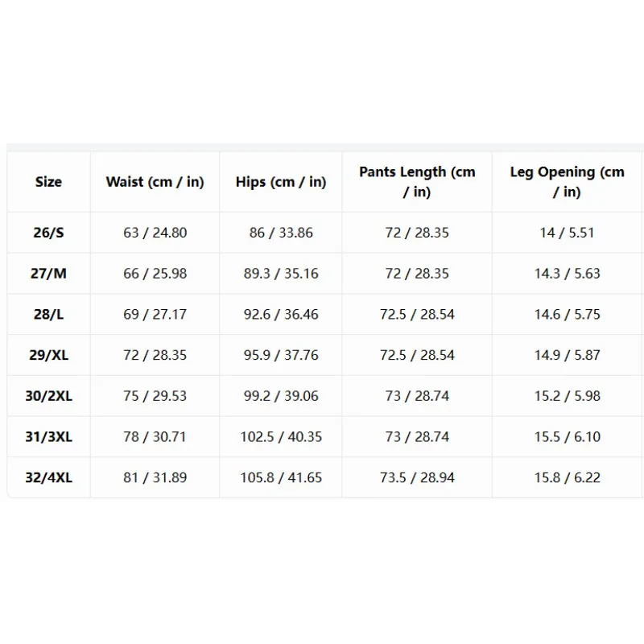Select leg opening value 15.8 / 6.22
644x644 pixels.
pos(567,477)
